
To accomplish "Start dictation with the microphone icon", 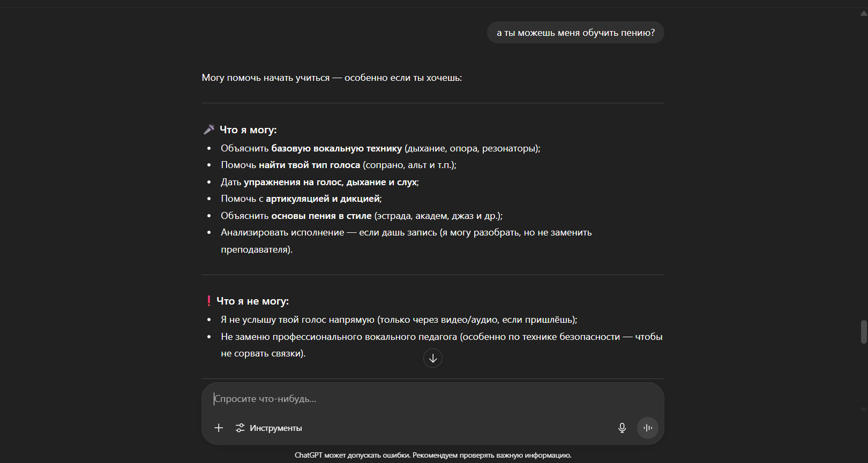I will coord(622,428).
